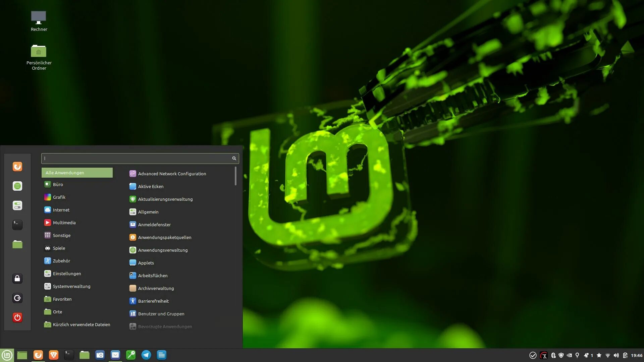Click the logout icon in the menu sidebar
The height and width of the screenshot is (362, 644).
tap(17, 298)
